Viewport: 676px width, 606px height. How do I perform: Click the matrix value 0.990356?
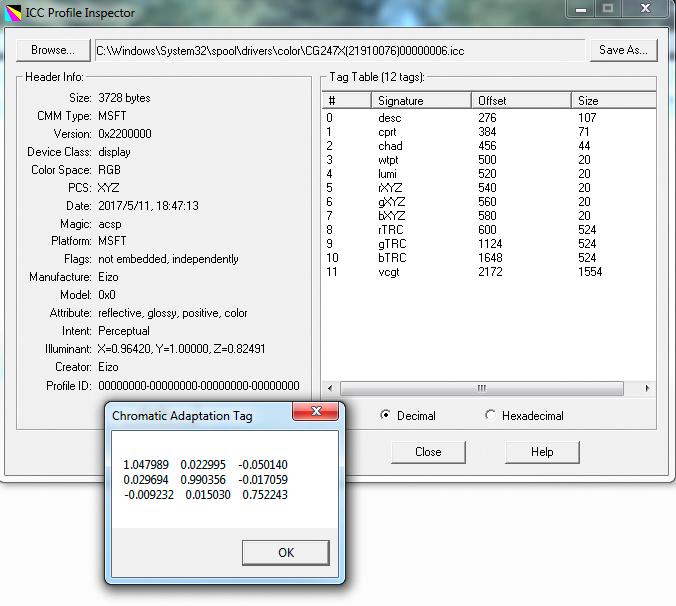coord(203,480)
